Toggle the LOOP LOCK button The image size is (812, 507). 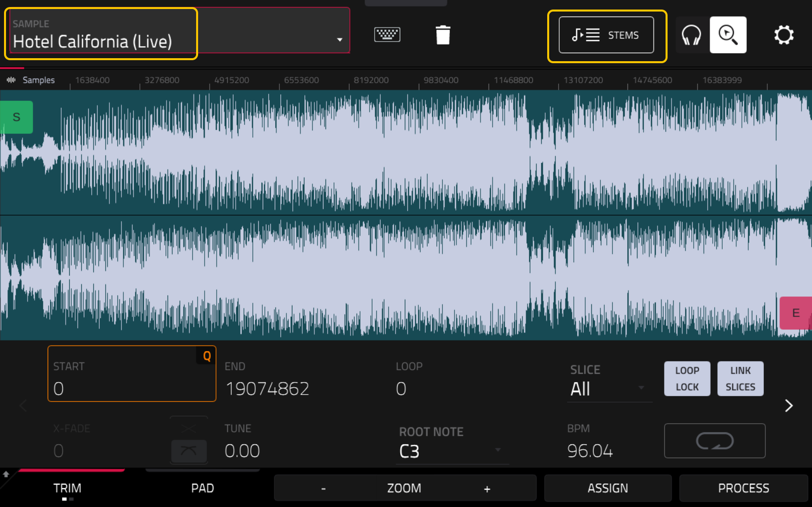point(687,379)
